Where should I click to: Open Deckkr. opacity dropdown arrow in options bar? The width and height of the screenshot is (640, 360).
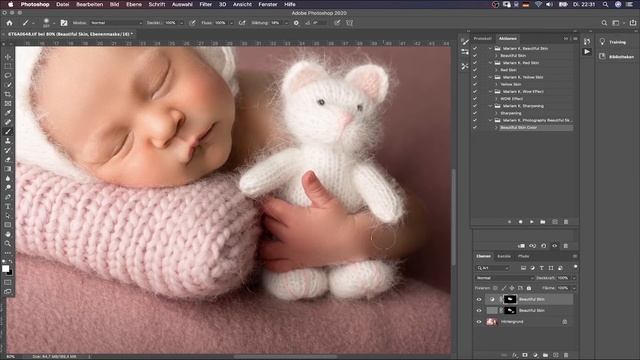[x=182, y=23]
